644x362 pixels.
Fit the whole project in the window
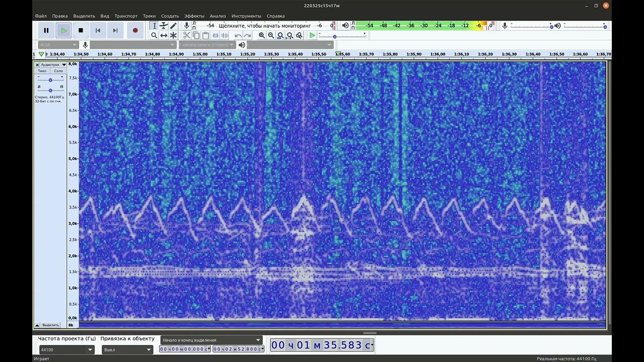click(x=290, y=35)
